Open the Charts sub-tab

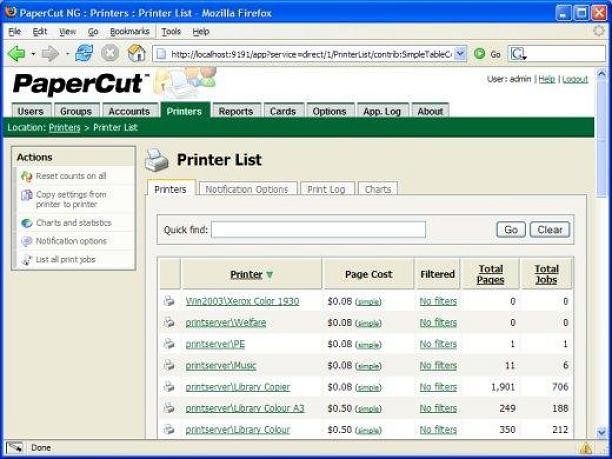point(378,189)
